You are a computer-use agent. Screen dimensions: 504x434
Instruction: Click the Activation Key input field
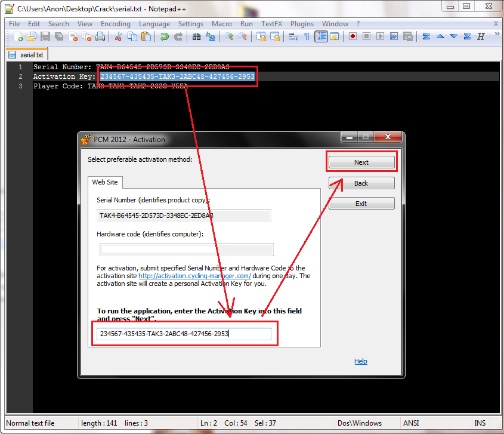coord(184,334)
